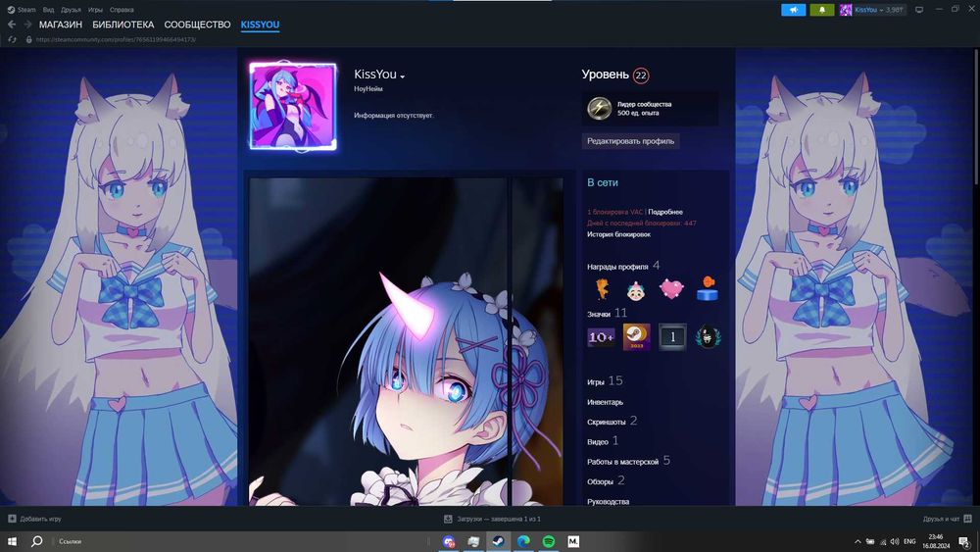The height and width of the screenshot is (552, 980).
Task: Open the Загрузки downloads status text
Action: pos(499,519)
